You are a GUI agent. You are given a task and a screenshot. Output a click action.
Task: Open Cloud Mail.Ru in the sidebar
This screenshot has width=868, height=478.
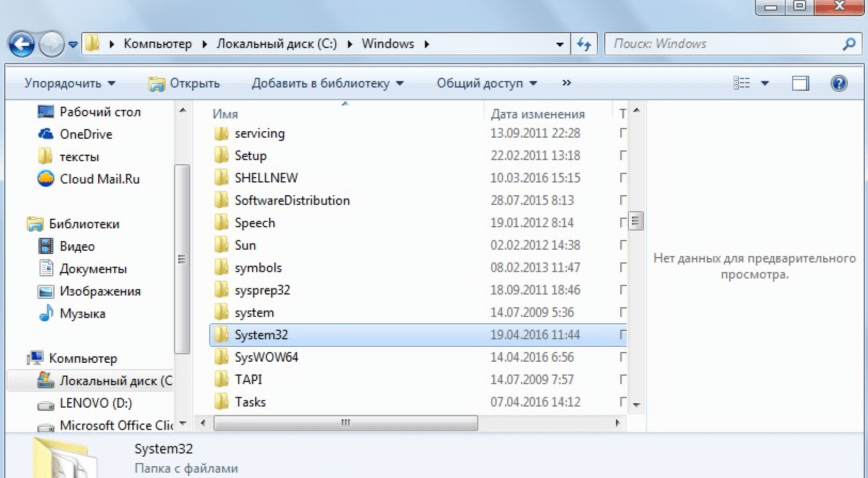pyautogui.click(x=99, y=179)
